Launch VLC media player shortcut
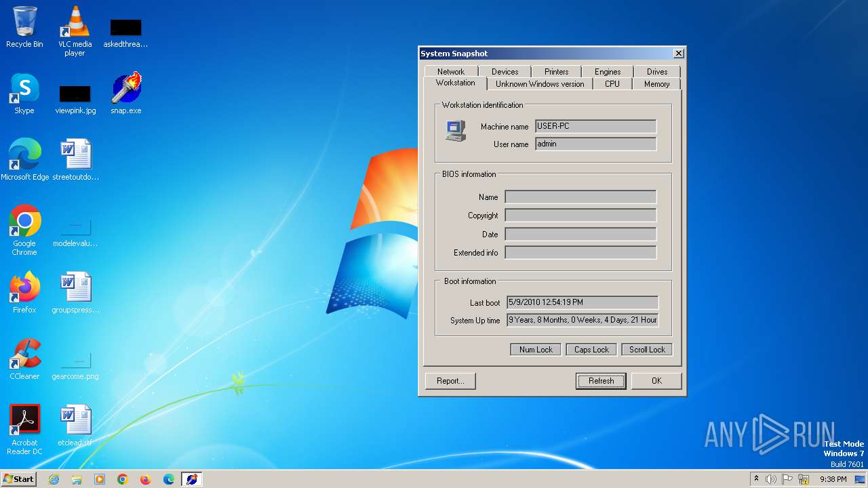Image resolution: width=868 pixels, height=488 pixels. (75, 30)
